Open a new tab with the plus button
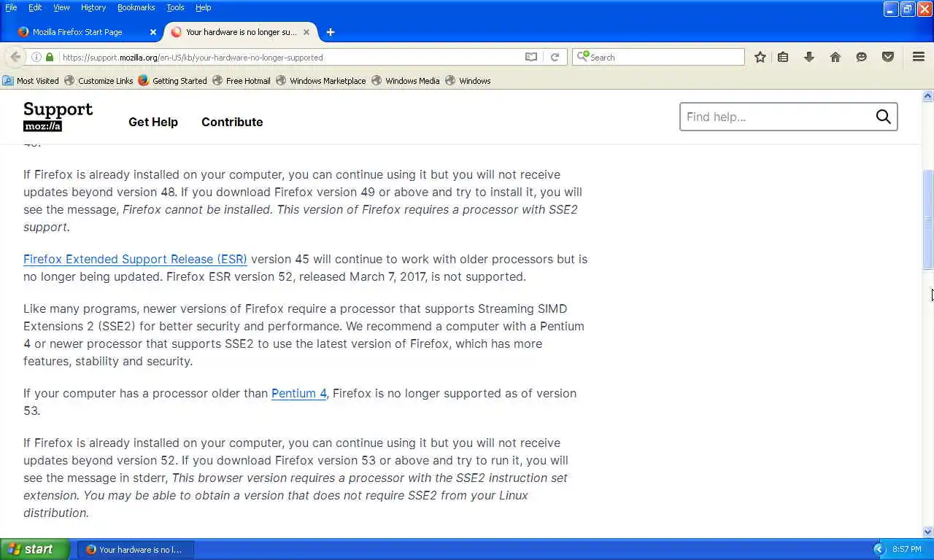The width and height of the screenshot is (934, 560). click(331, 32)
